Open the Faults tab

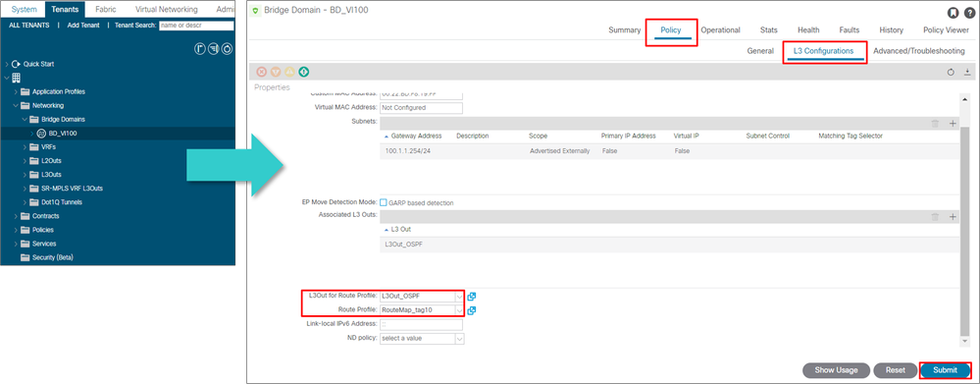pyautogui.click(x=849, y=30)
